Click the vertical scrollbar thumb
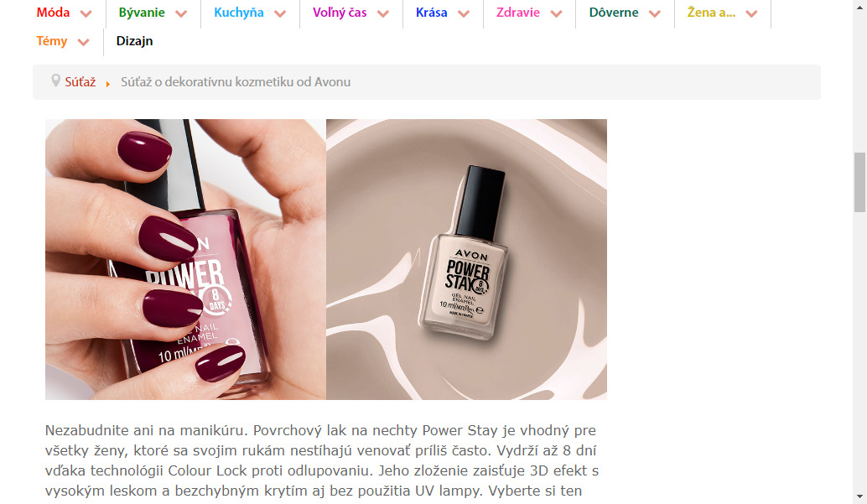 click(x=859, y=183)
